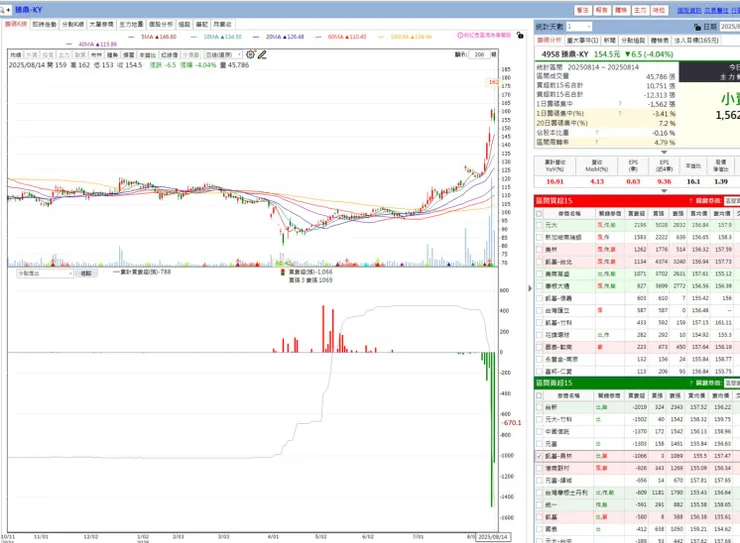Toggle 爆量 volume spike overlay
The image size is (740, 543).
128,55
